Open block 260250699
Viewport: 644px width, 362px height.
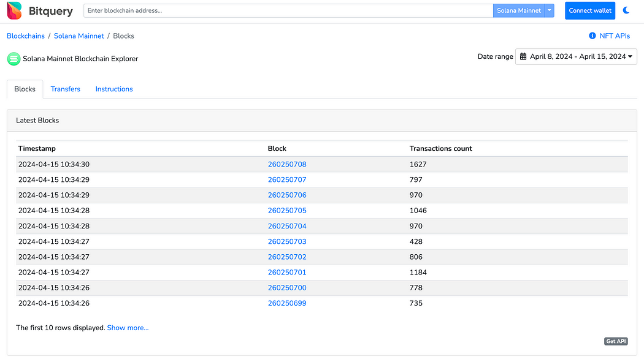point(287,303)
